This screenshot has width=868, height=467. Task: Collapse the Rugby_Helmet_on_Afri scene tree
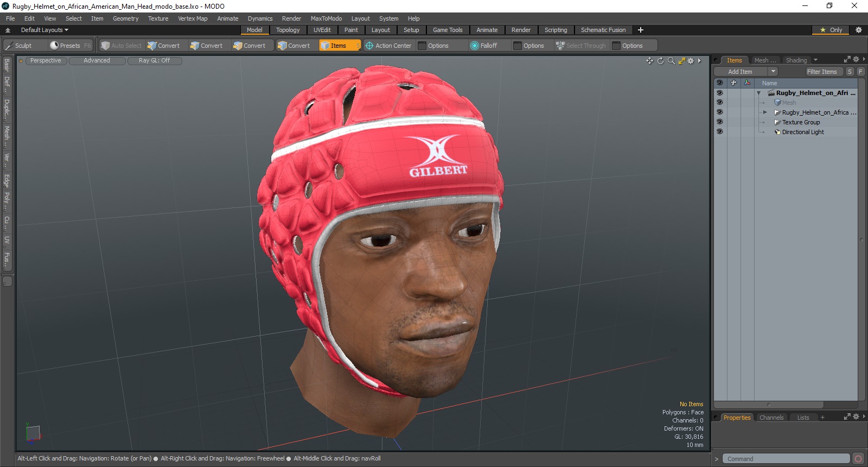[758, 93]
